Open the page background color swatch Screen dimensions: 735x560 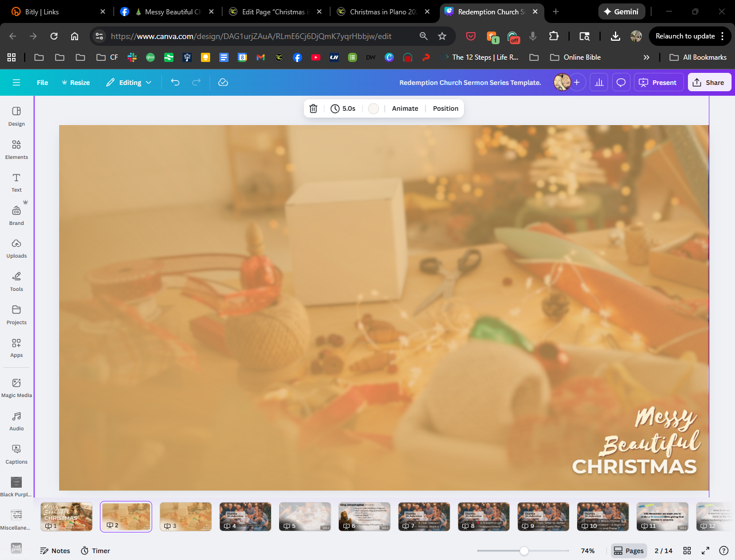tap(373, 108)
